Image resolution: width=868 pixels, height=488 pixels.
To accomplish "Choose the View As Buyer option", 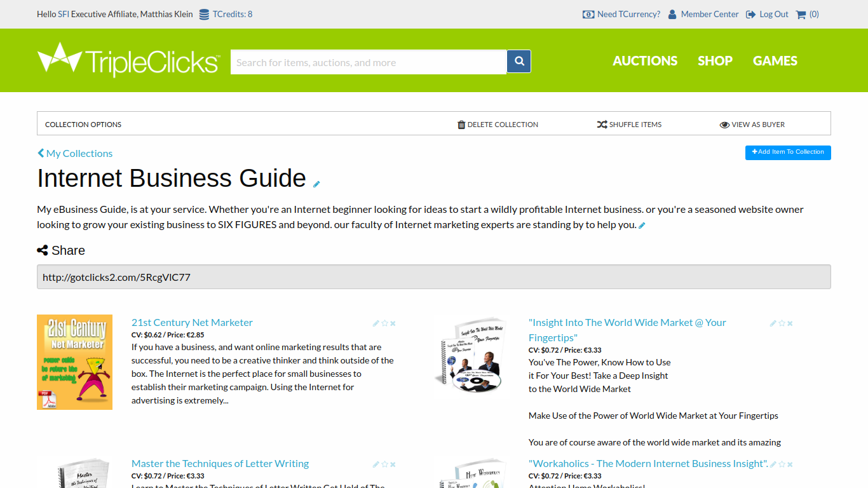I will (752, 125).
